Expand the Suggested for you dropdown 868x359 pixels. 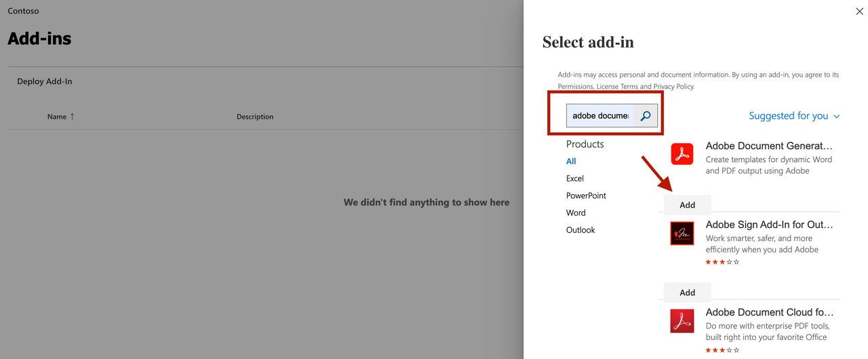794,116
